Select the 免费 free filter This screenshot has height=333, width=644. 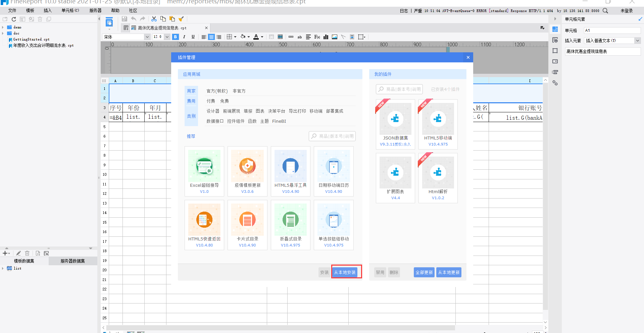point(225,101)
